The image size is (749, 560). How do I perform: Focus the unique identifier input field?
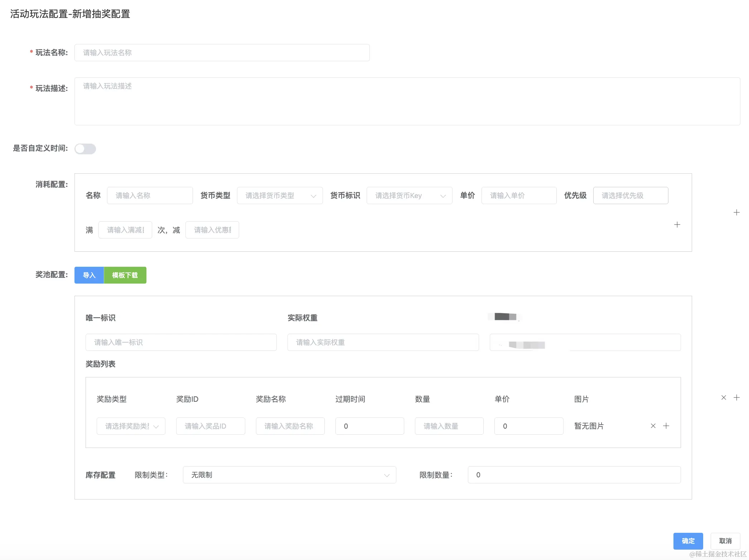(181, 342)
